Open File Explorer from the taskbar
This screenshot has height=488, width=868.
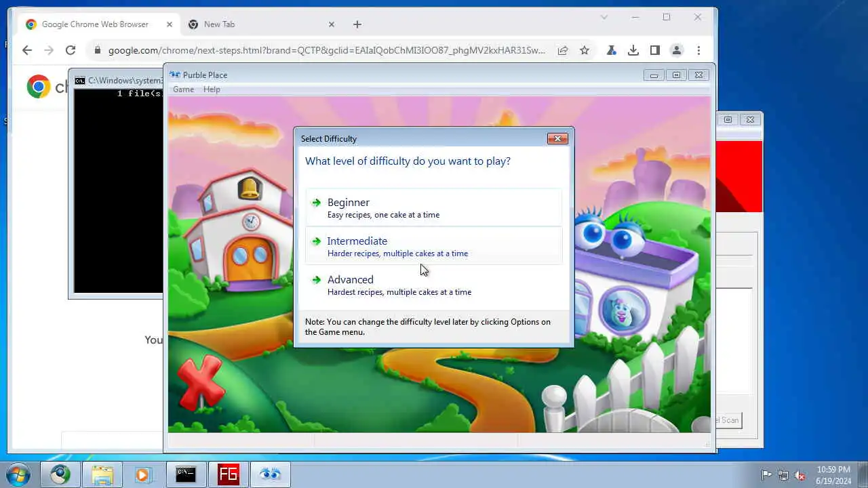coord(102,474)
